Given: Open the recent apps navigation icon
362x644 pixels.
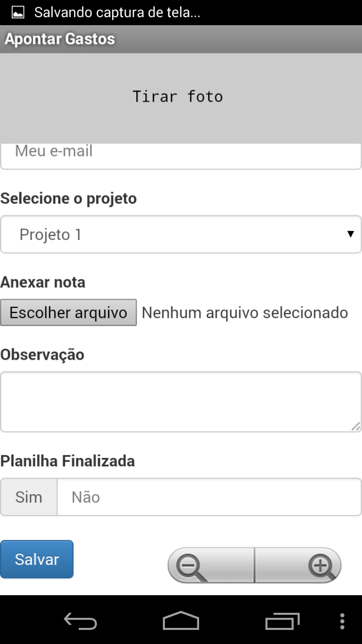Looking at the screenshot, I should coord(282,621).
